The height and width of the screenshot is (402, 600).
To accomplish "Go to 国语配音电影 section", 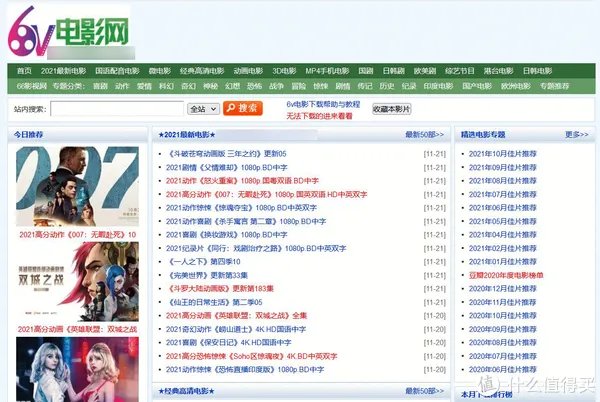I will coord(117,71).
